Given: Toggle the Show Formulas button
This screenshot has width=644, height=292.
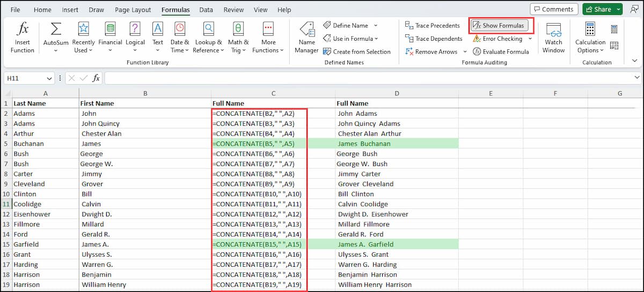Looking at the screenshot, I should tap(500, 25).
